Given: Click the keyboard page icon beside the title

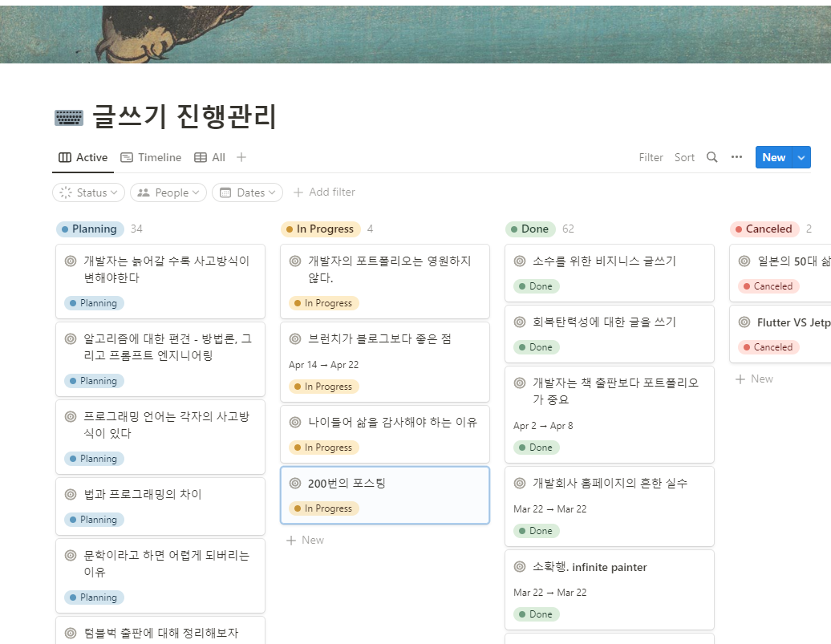Looking at the screenshot, I should tap(69, 118).
